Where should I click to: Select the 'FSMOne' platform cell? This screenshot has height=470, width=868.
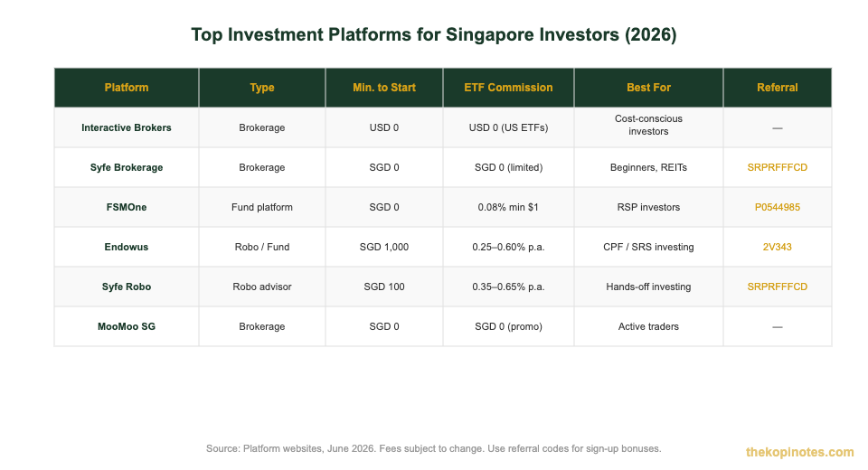127,207
